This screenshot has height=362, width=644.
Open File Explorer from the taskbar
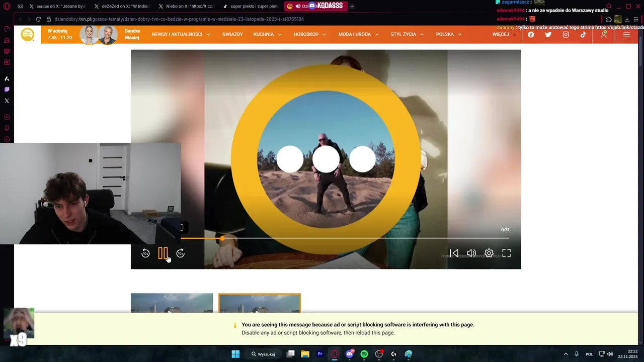pos(305,354)
